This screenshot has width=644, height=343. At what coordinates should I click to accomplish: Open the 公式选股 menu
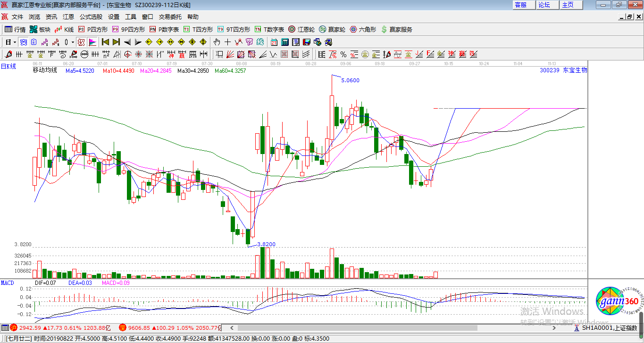pos(91,17)
